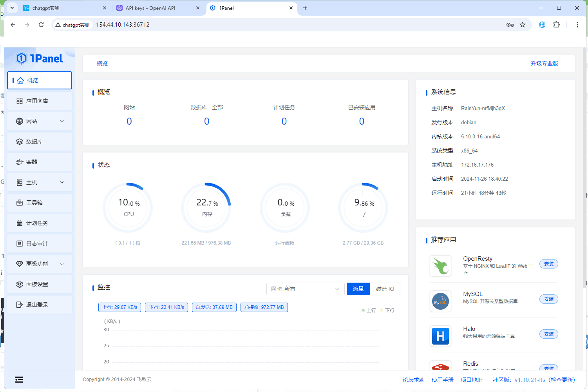Click the 升级专业版 upgrade link
This screenshot has height=392, width=588.
[x=544, y=64]
